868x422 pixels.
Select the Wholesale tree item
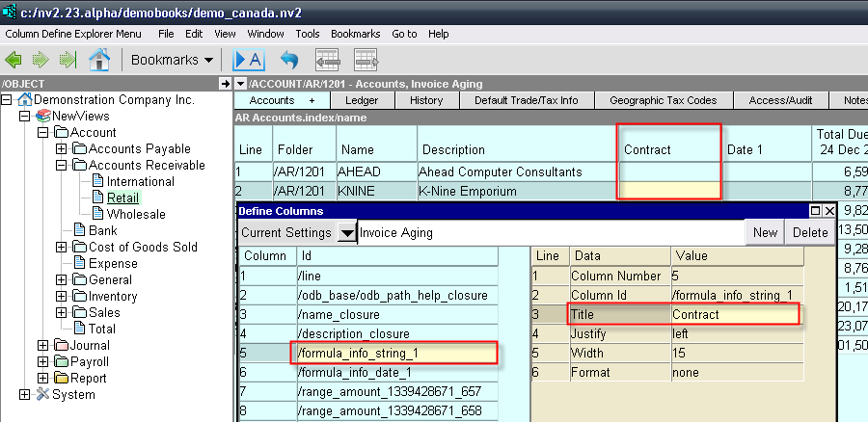pos(136,214)
